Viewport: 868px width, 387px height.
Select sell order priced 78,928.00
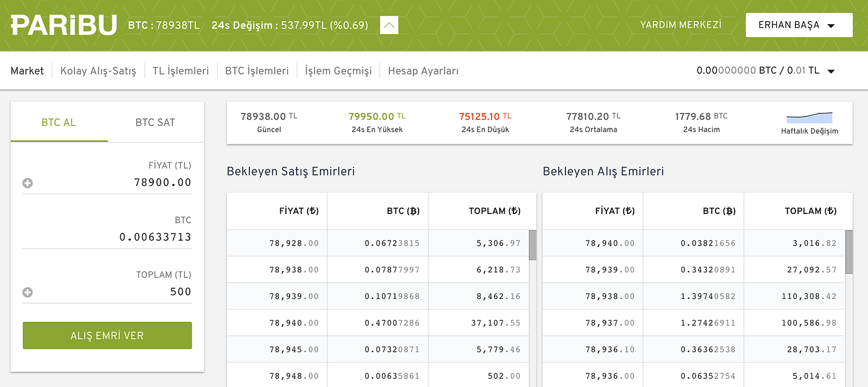pos(378,243)
